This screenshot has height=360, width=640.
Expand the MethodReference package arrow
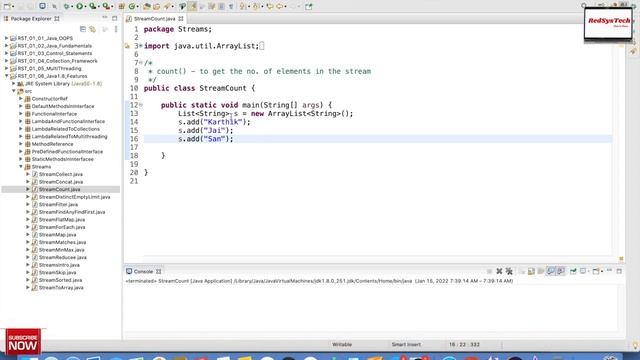coord(21,144)
